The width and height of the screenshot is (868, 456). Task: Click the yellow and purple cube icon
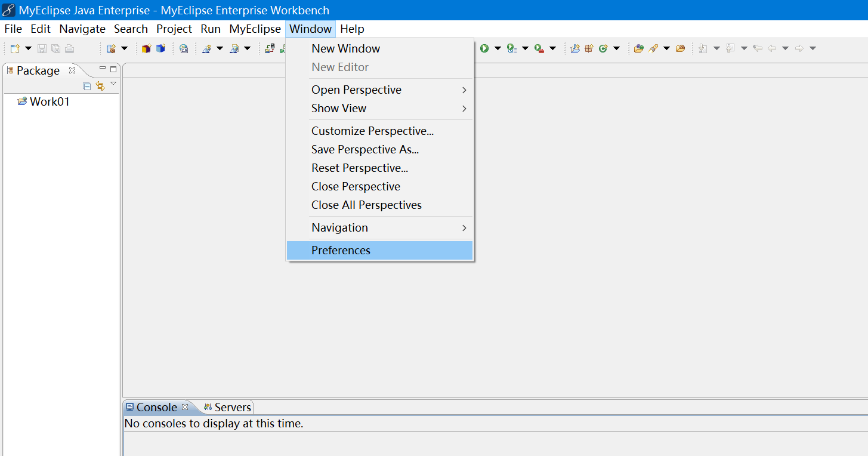click(x=146, y=49)
